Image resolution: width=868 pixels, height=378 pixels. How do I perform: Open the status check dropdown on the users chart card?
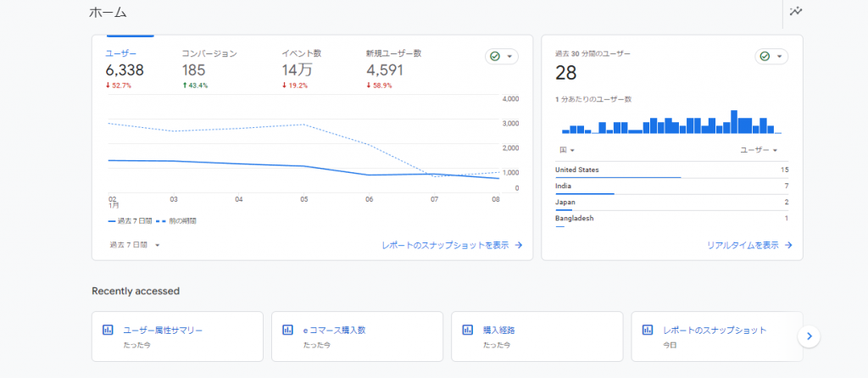point(502,57)
